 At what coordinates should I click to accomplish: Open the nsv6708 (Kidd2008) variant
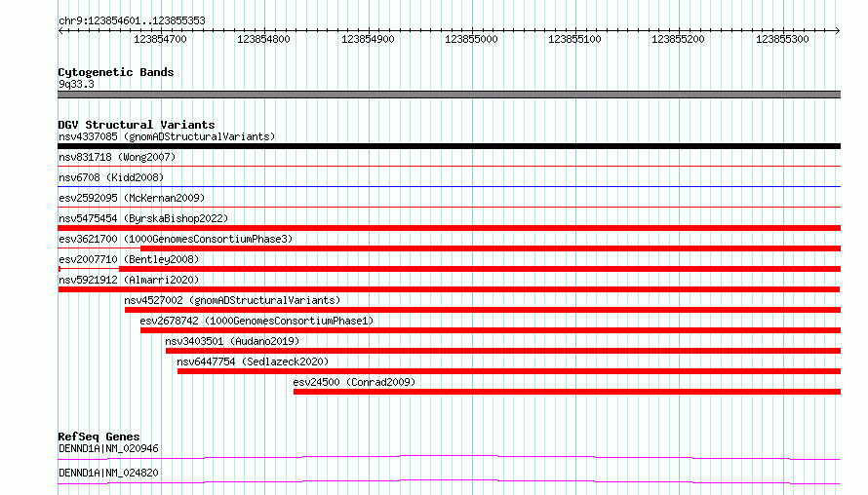[x=111, y=177]
